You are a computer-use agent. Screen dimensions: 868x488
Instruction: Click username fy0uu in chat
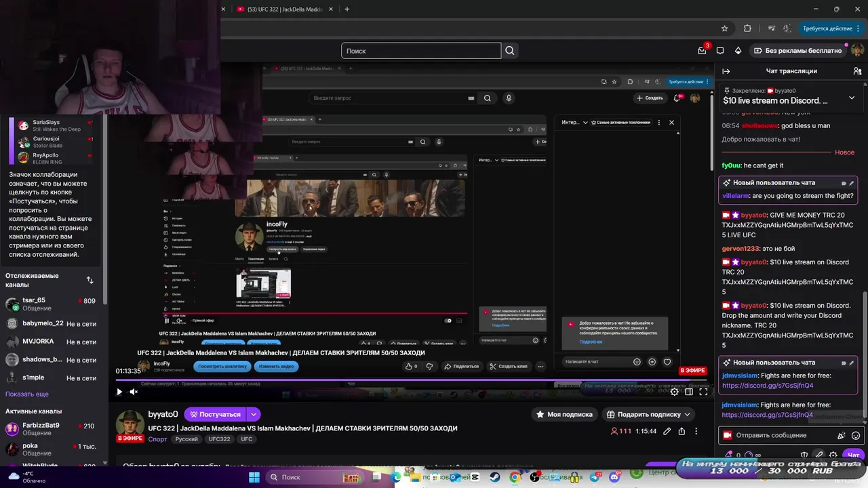(x=731, y=165)
